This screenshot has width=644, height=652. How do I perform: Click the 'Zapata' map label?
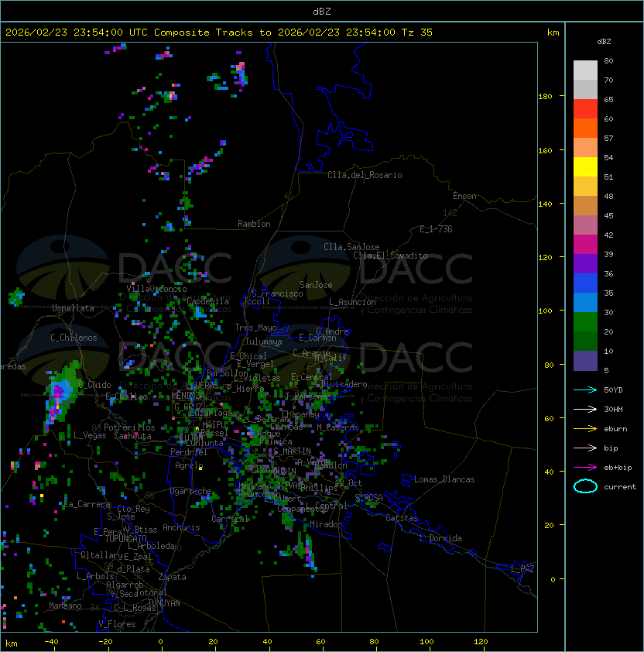(x=172, y=577)
